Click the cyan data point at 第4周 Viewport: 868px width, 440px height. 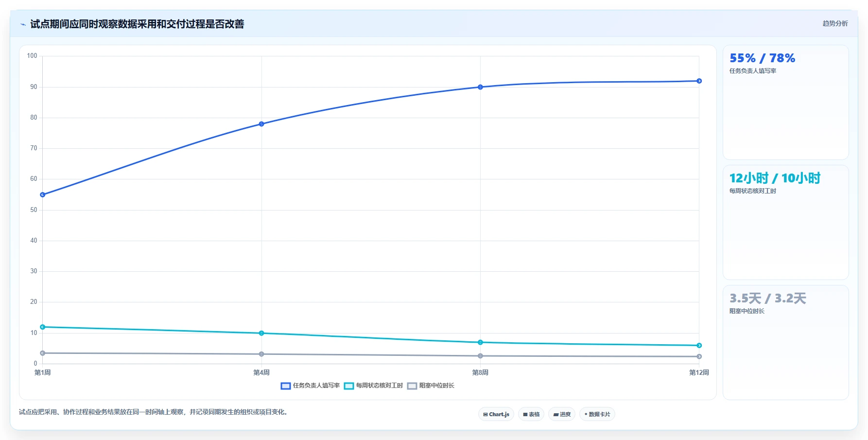pos(261,333)
